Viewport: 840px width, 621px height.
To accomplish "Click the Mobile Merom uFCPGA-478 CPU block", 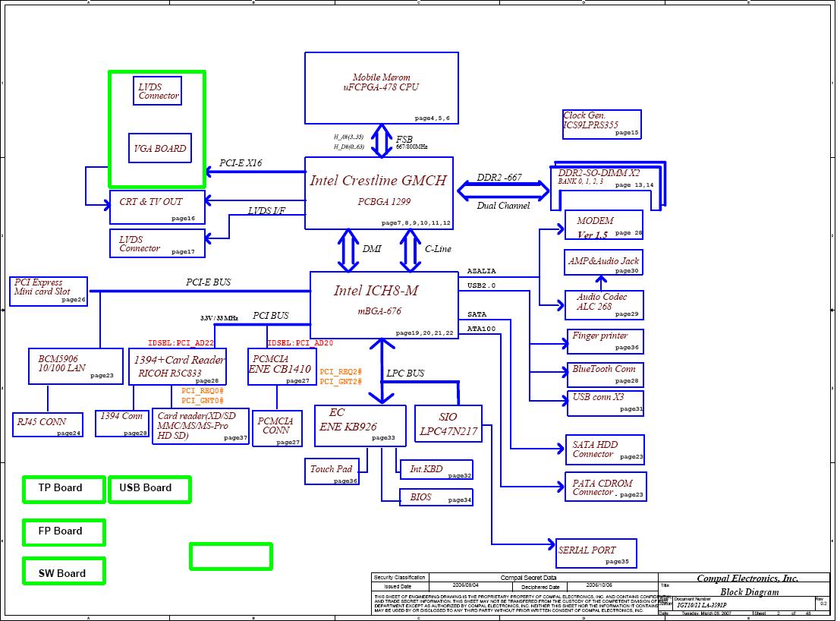I will [x=382, y=88].
